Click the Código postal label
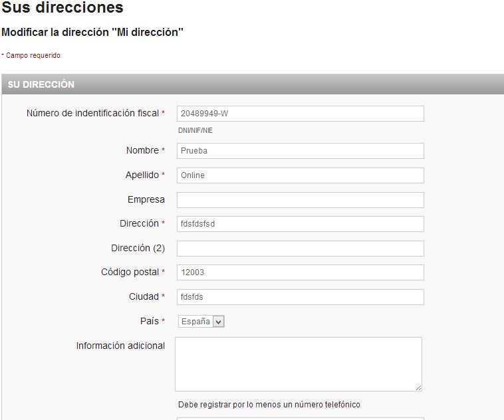 coord(130,272)
